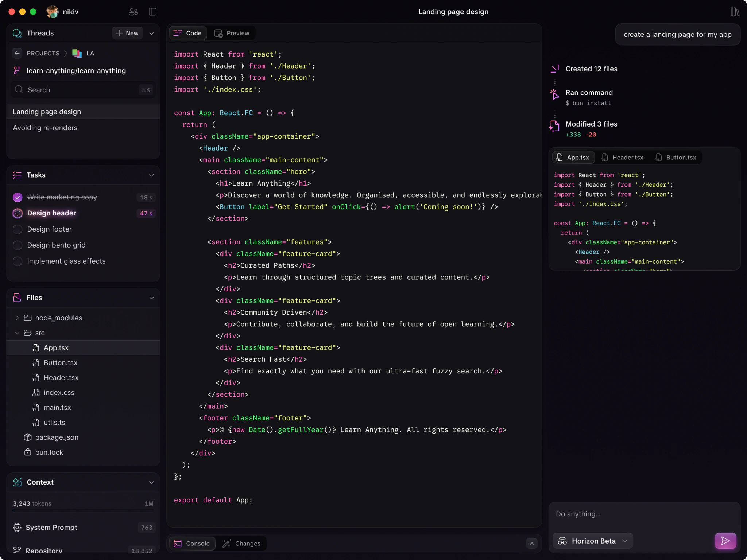Collapse the Tasks panel
747x560 pixels.
point(151,175)
